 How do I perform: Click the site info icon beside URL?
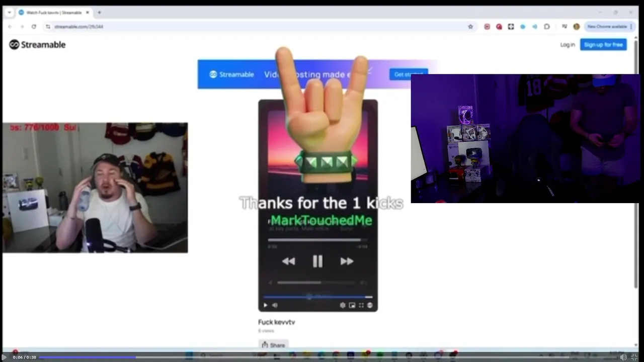(x=48, y=27)
